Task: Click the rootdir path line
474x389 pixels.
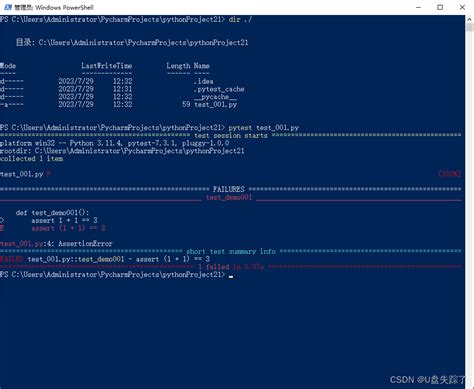Action: click(122, 151)
